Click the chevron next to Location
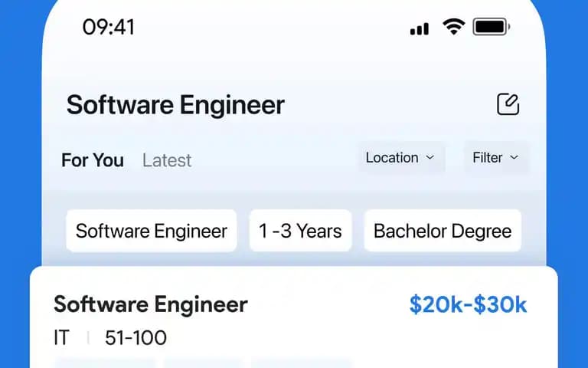 (430, 157)
